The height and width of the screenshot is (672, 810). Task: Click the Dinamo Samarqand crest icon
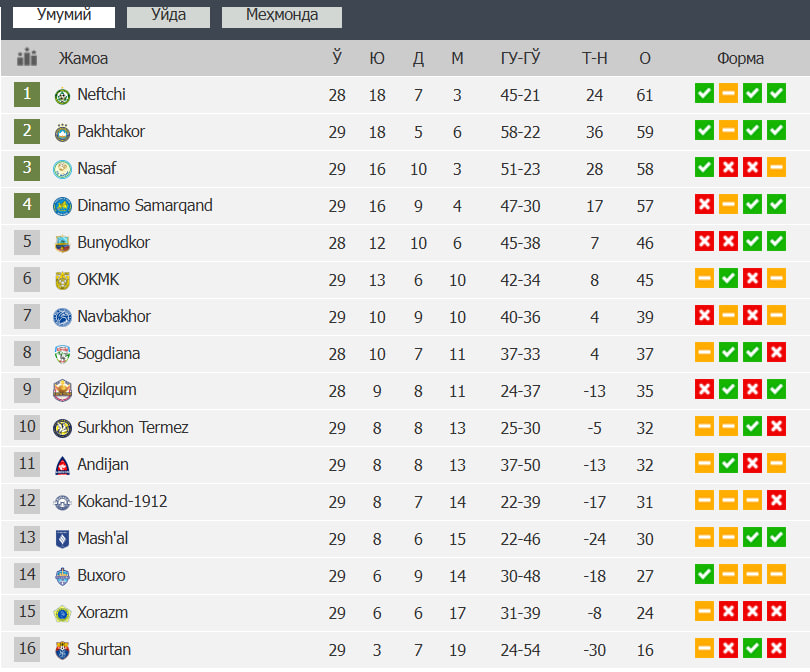point(62,206)
